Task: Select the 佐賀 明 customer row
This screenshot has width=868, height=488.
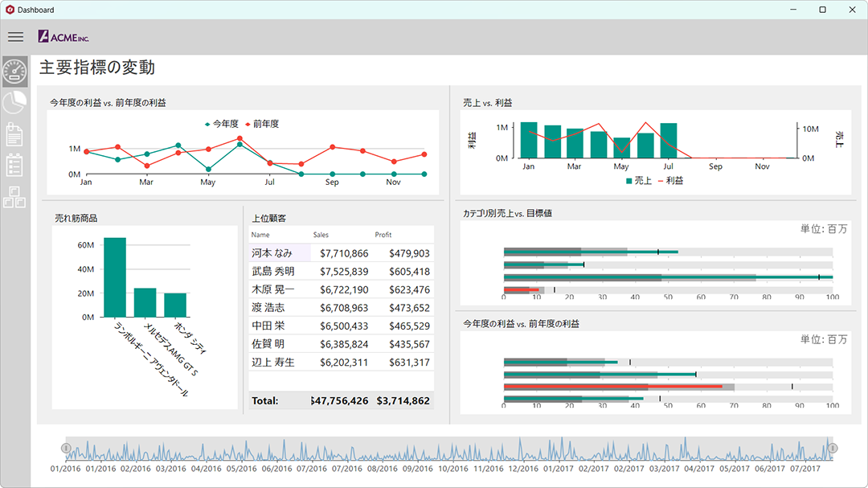Action: point(341,344)
